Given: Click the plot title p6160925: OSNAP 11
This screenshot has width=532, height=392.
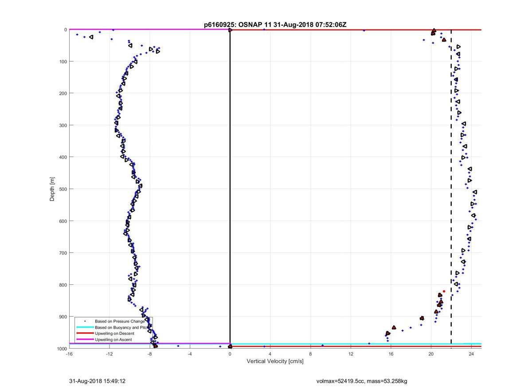Looking at the screenshot, I should 238,25.
